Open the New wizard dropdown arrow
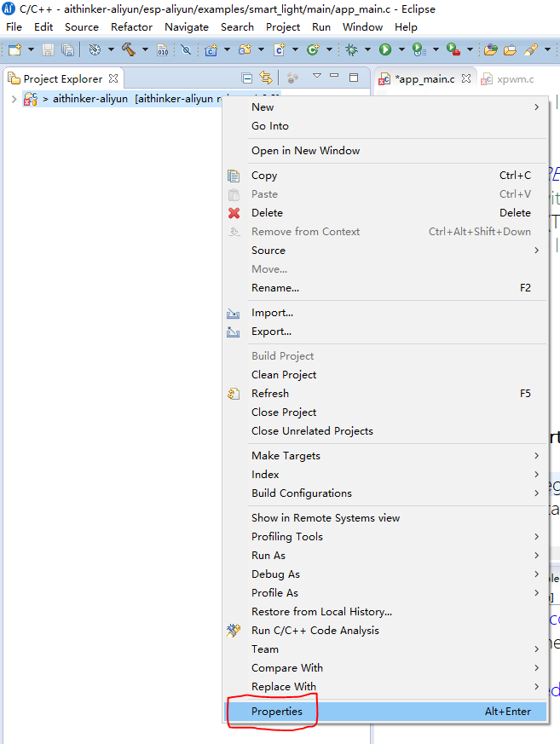The image size is (560, 744). [31, 49]
